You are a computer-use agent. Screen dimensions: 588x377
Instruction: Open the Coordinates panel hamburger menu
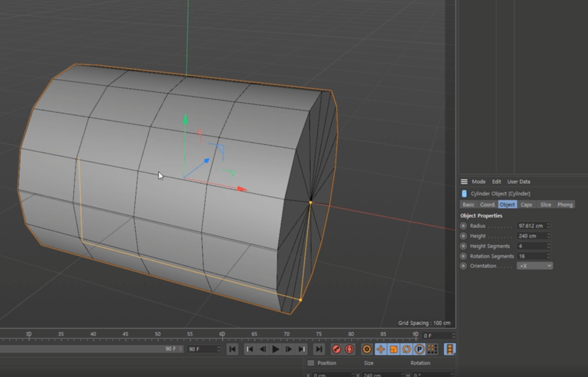(311, 363)
